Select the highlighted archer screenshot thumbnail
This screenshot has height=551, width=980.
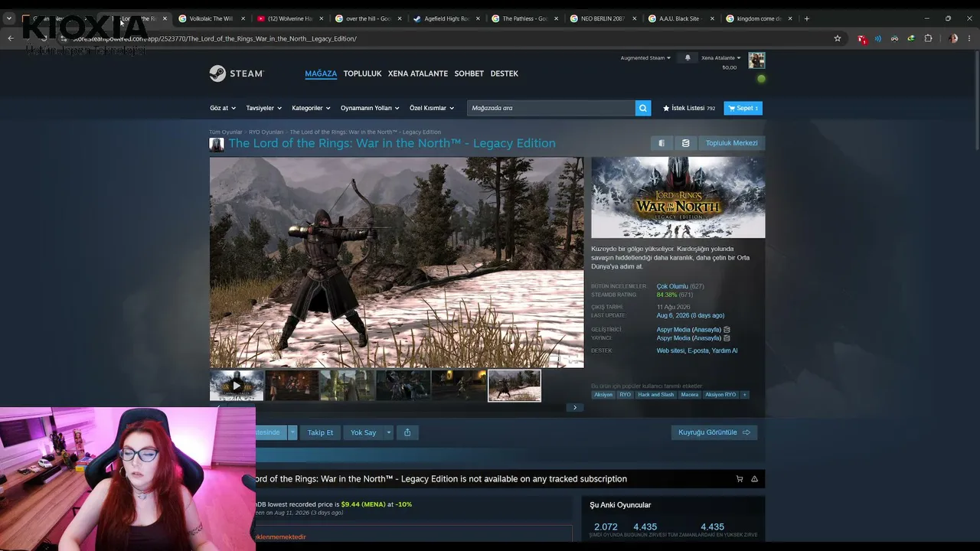(514, 386)
